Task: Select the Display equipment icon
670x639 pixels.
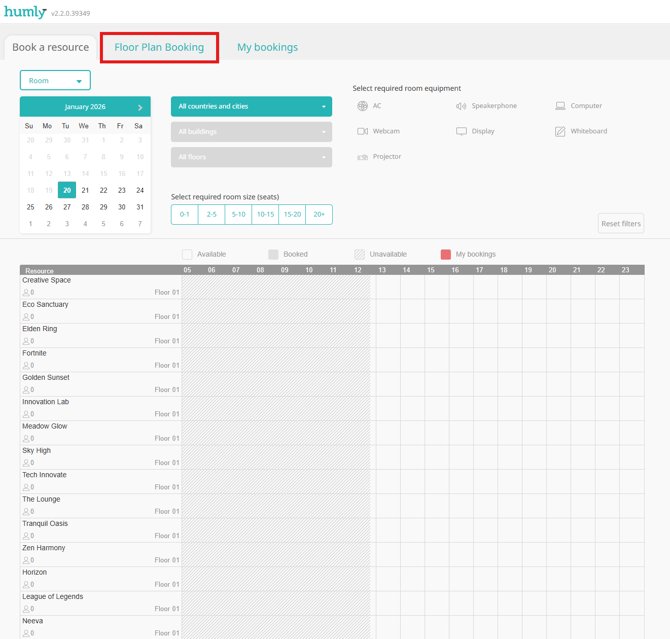Action: [x=461, y=131]
